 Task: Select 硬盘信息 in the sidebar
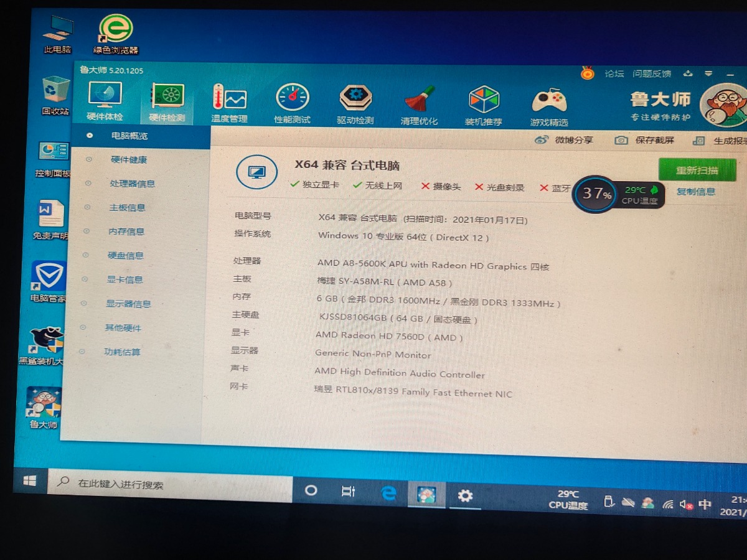[x=126, y=255]
